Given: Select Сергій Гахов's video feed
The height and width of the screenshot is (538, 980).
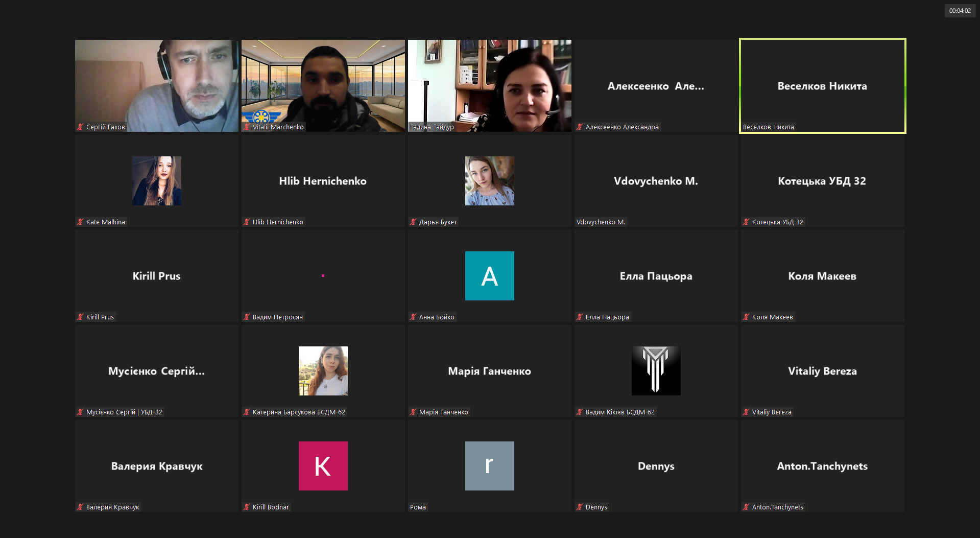Looking at the screenshot, I should (157, 86).
